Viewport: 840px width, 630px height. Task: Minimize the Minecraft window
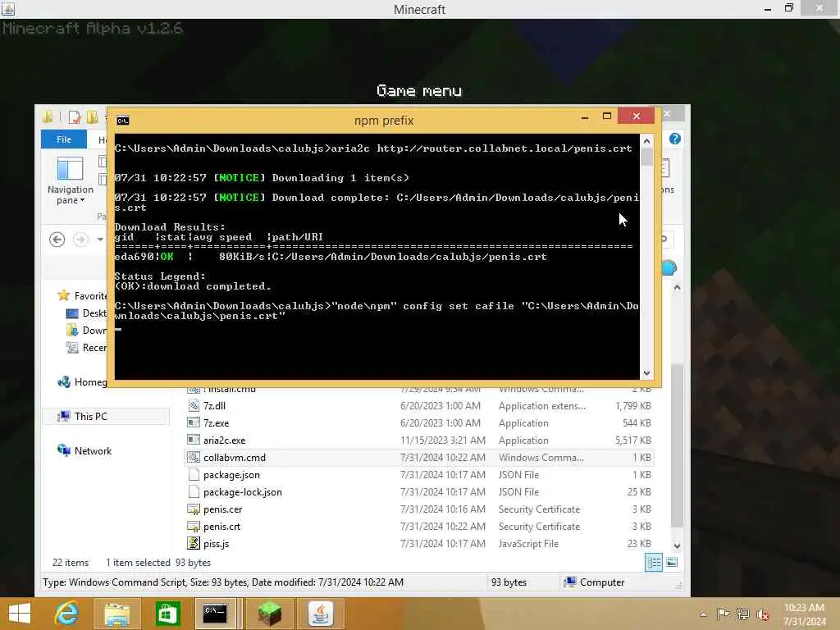pyautogui.click(x=768, y=8)
